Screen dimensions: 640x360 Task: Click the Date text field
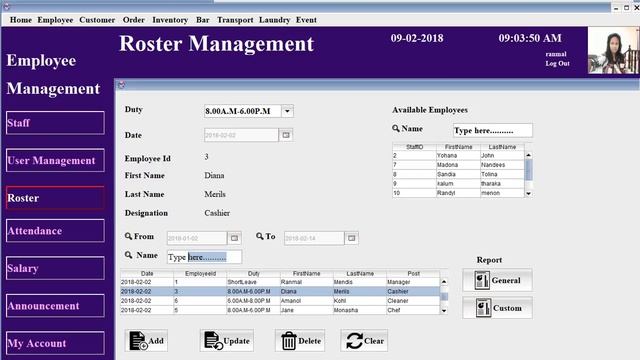[x=241, y=135]
